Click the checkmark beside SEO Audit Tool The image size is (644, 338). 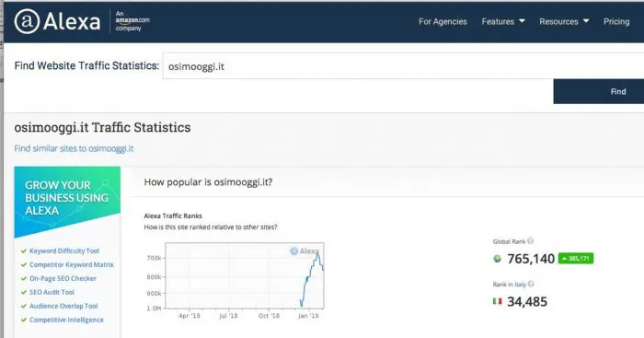click(x=24, y=292)
